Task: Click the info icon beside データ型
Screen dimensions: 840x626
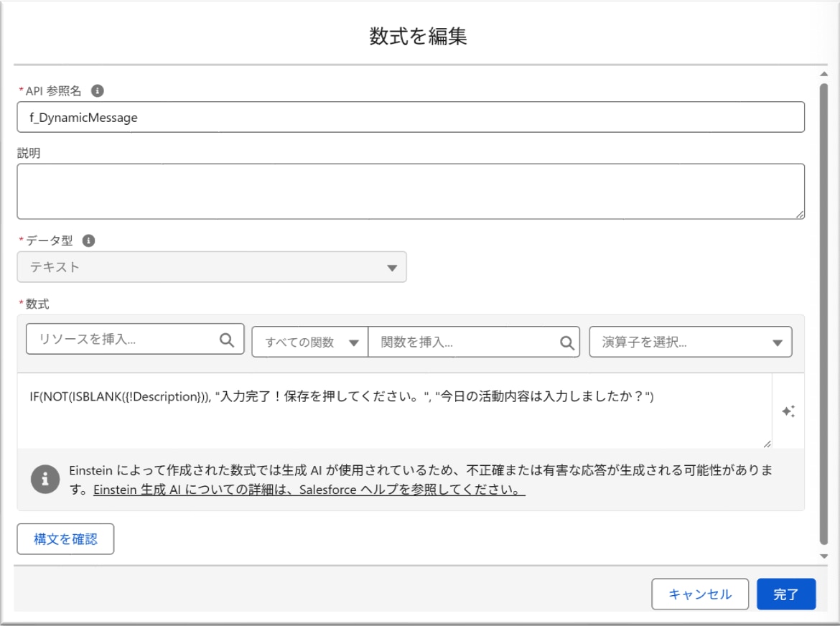Action: [88, 240]
